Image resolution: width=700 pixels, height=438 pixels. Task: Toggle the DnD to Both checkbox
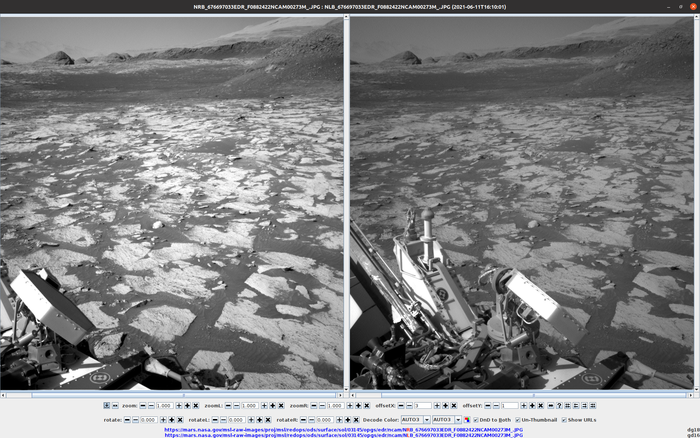click(476, 420)
